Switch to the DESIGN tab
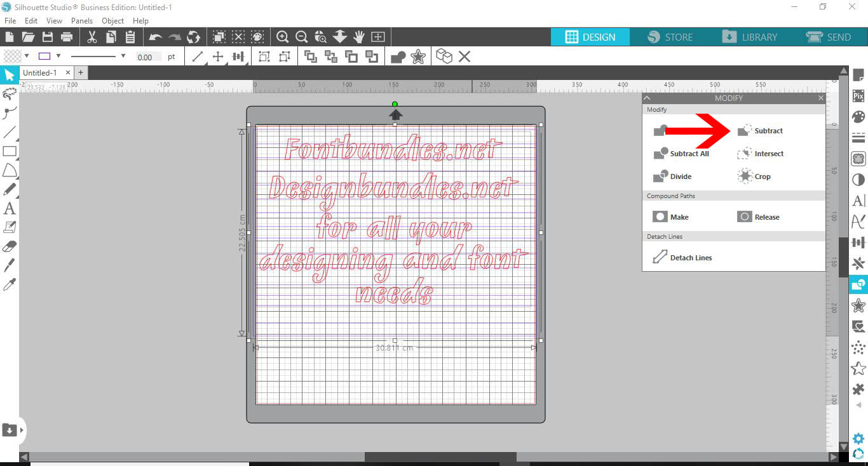This screenshot has height=466, width=868. click(590, 37)
